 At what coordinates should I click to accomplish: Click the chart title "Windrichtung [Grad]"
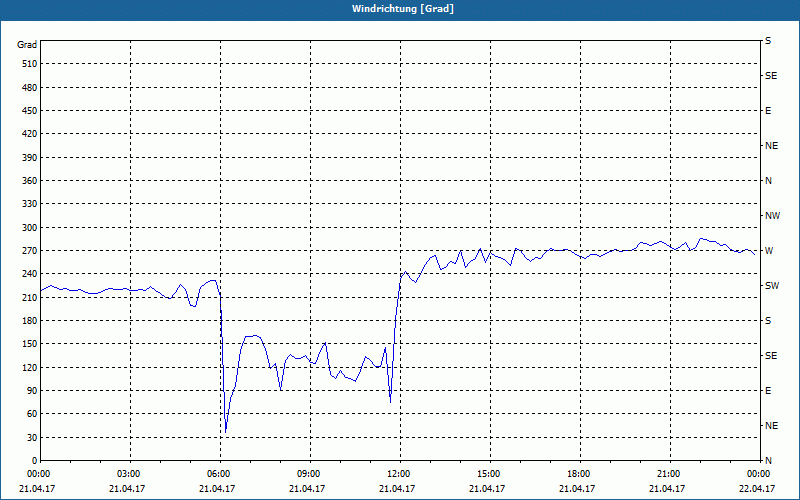click(403, 9)
